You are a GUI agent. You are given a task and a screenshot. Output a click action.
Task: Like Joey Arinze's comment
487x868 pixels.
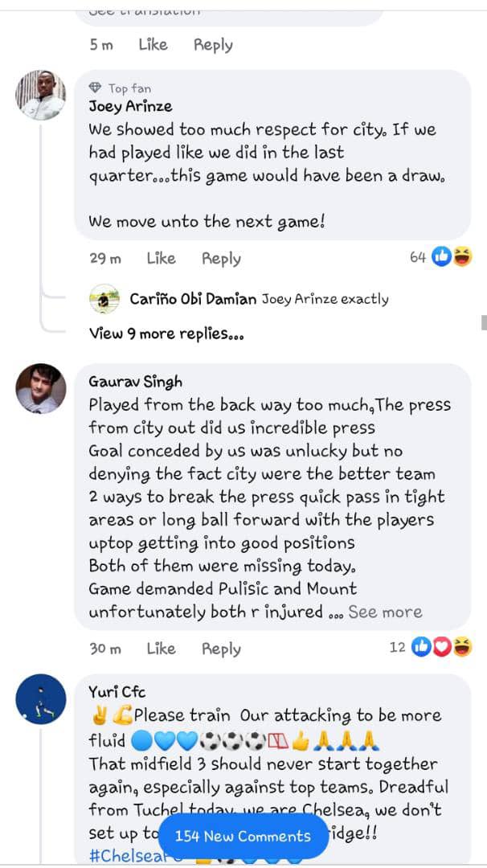[161, 259]
